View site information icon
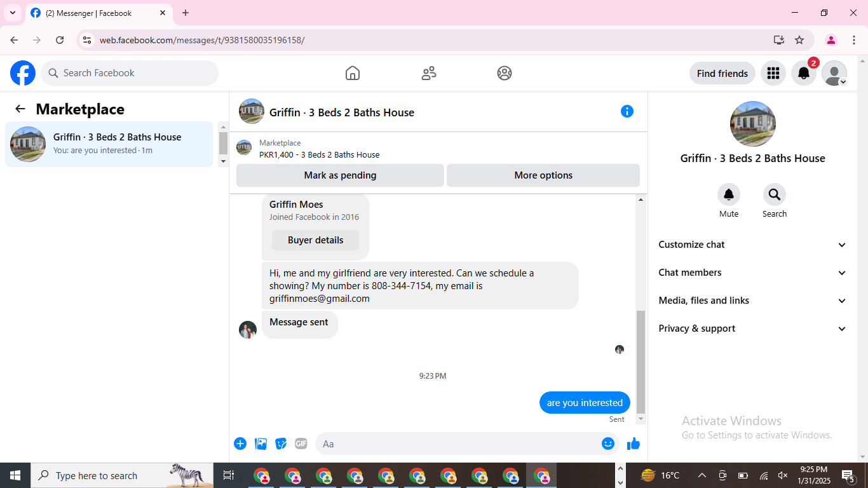The width and height of the screenshot is (868, 488). [x=88, y=40]
